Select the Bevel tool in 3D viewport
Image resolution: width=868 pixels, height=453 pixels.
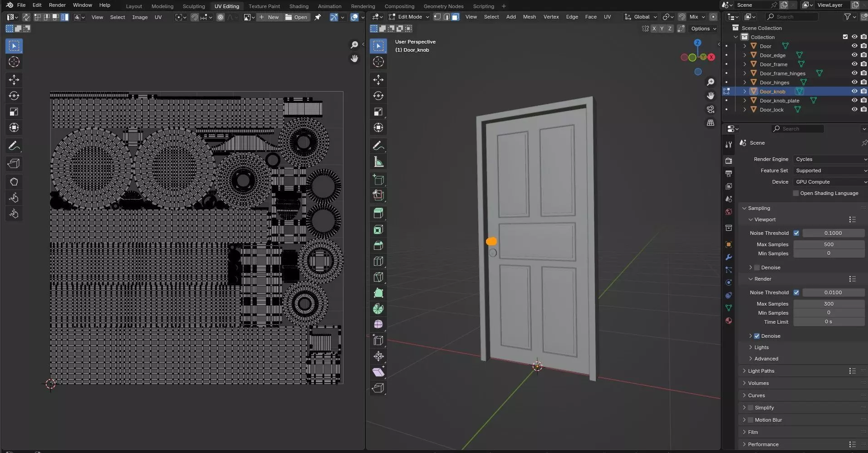pos(378,245)
